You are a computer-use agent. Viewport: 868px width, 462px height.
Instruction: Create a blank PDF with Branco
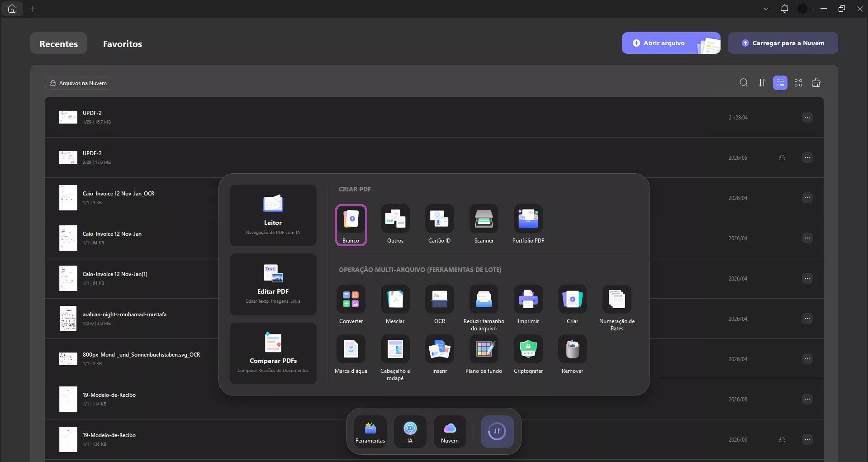(x=351, y=225)
